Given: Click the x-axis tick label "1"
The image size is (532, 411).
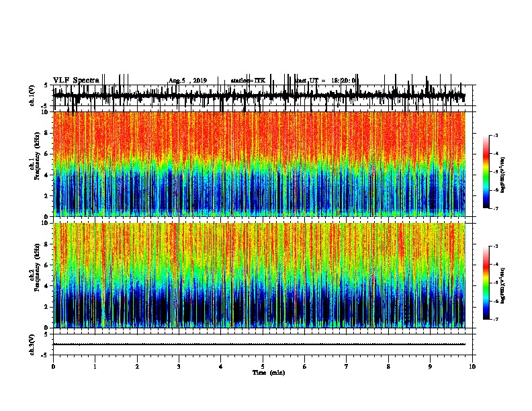Looking at the screenshot, I should pyautogui.click(x=95, y=367).
